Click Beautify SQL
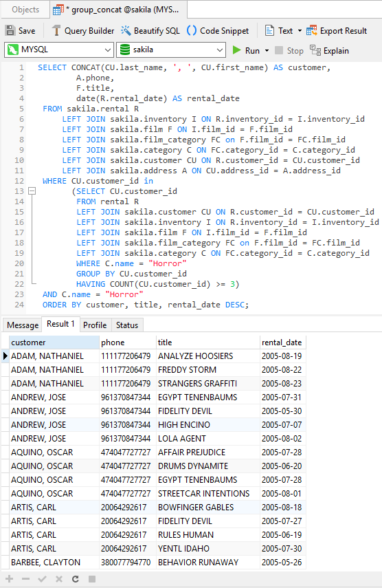 pyautogui.click(x=150, y=31)
